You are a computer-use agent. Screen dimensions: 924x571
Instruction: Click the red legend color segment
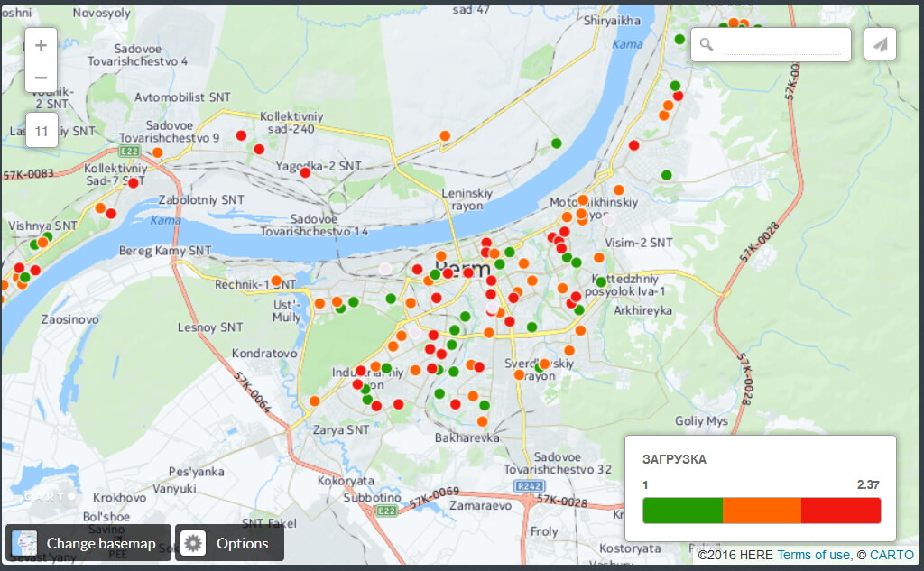tap(840, 511)
